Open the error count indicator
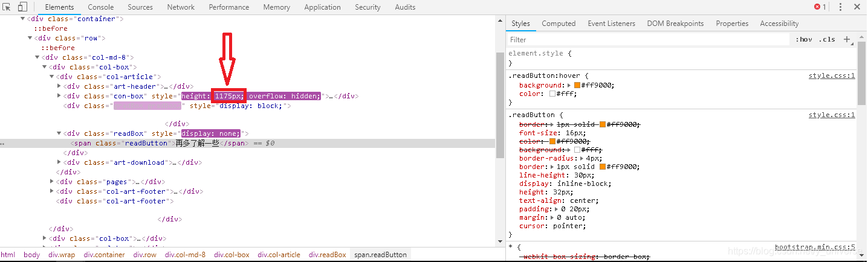 pyautogui.click(x=820, y=7)
